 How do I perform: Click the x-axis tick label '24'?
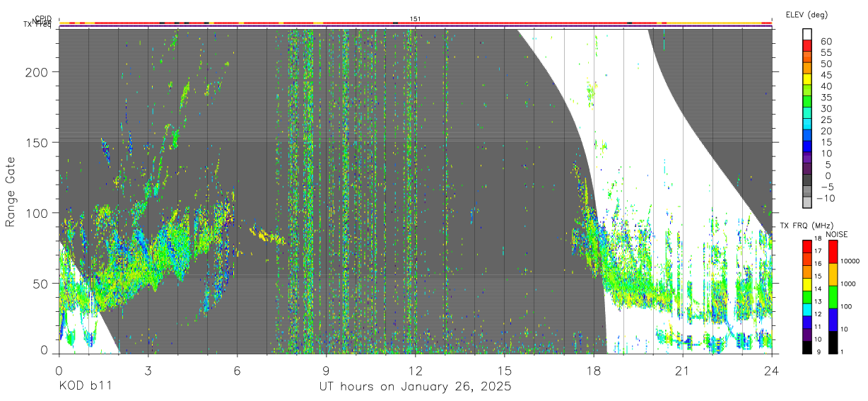tap(772, 371)
